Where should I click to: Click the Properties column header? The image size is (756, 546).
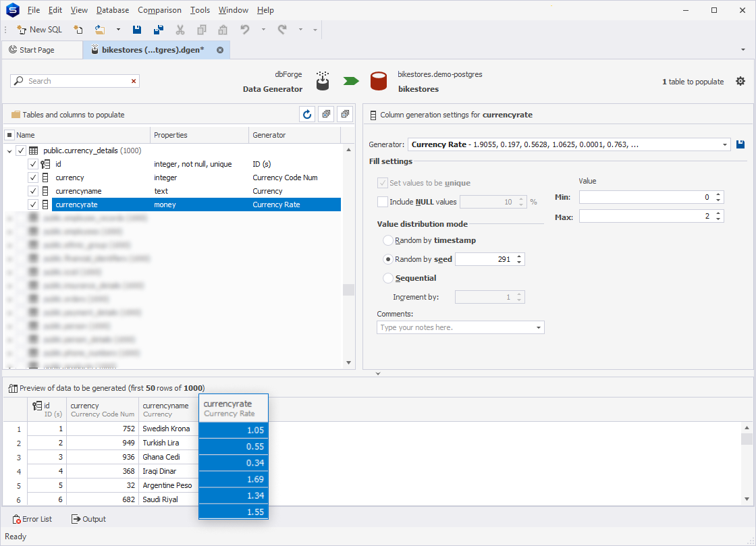tap(199, 135)
